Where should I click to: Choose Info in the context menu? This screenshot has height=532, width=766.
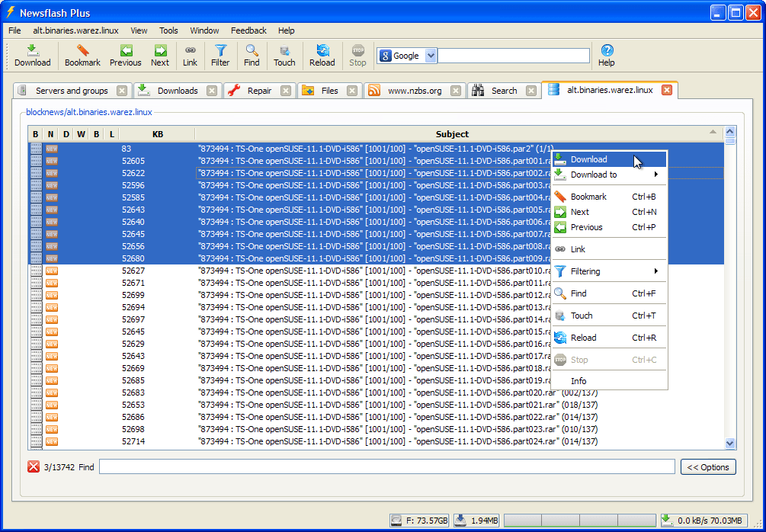pyautogui.click(x=609, y=381)
